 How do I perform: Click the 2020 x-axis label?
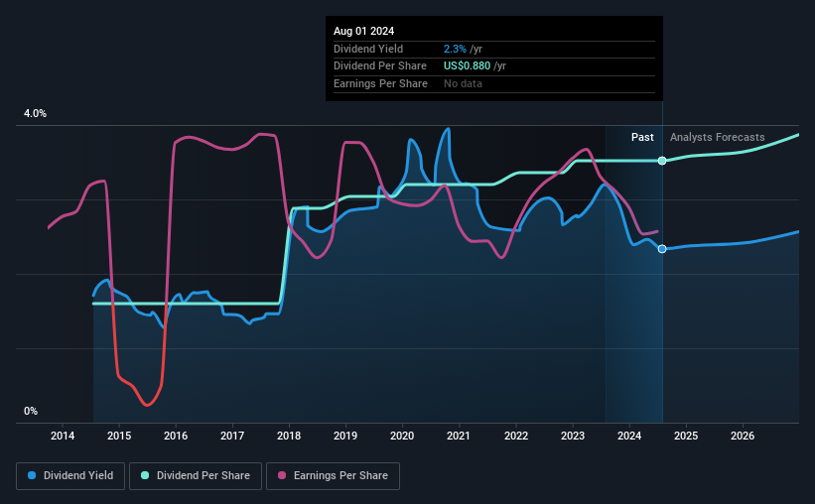tap(402, 436)
